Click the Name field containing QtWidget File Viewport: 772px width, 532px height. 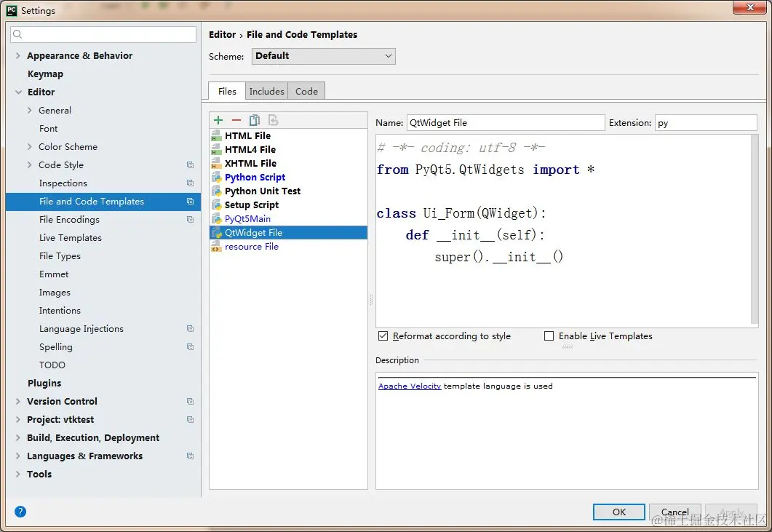506,123
